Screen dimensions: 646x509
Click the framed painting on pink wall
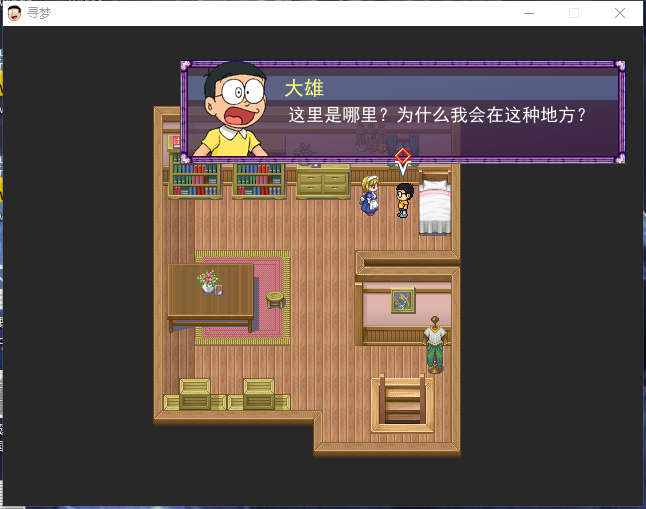click(403, 300)
